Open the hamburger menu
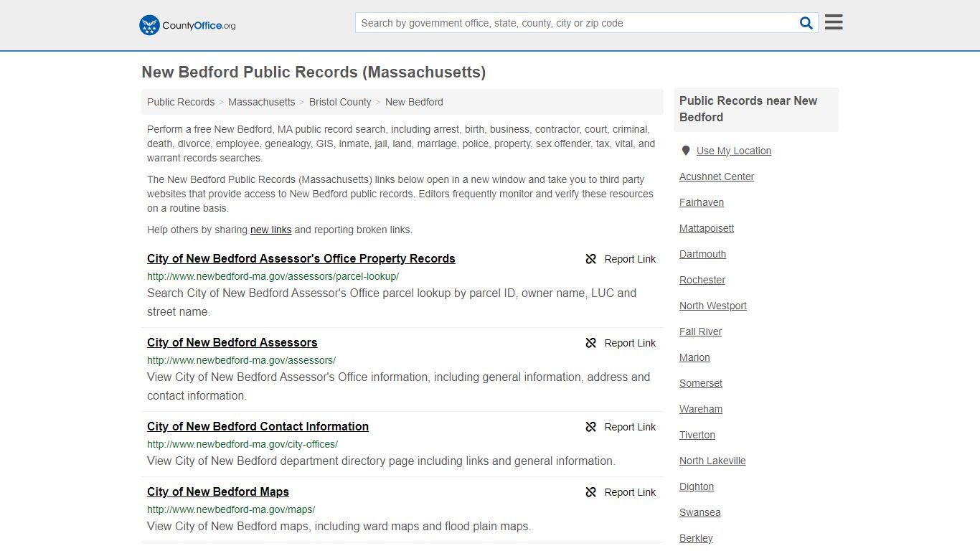The image size is (980, 551). [x=834, y=22]
